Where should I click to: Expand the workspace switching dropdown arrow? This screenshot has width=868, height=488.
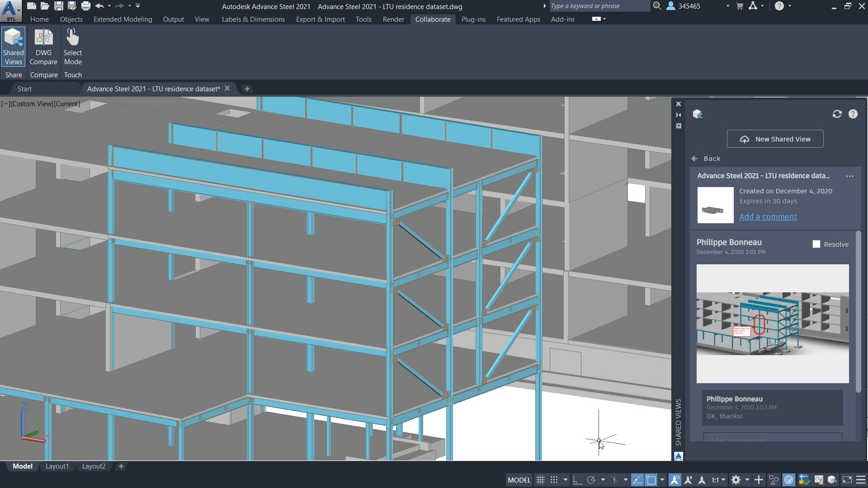[747, 480]
